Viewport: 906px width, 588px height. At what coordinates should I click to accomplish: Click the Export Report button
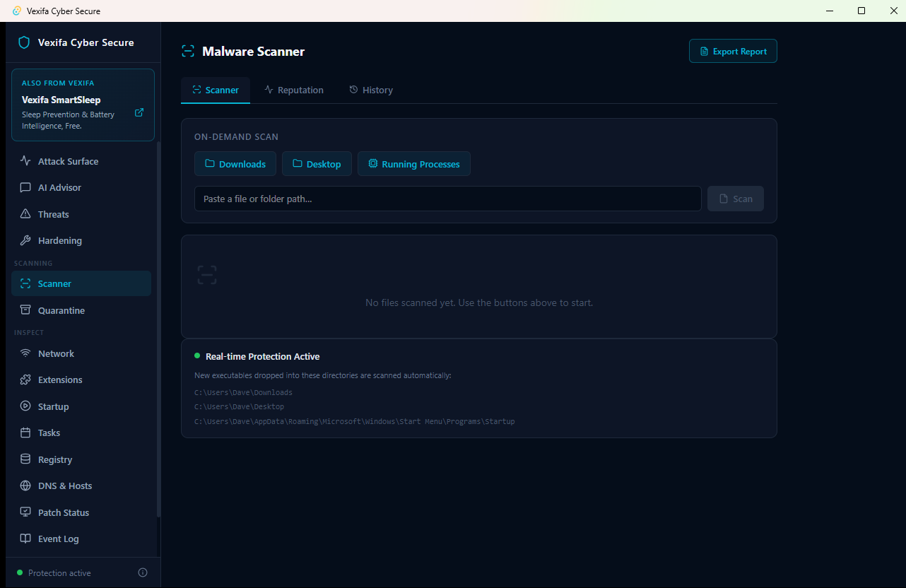733,51
